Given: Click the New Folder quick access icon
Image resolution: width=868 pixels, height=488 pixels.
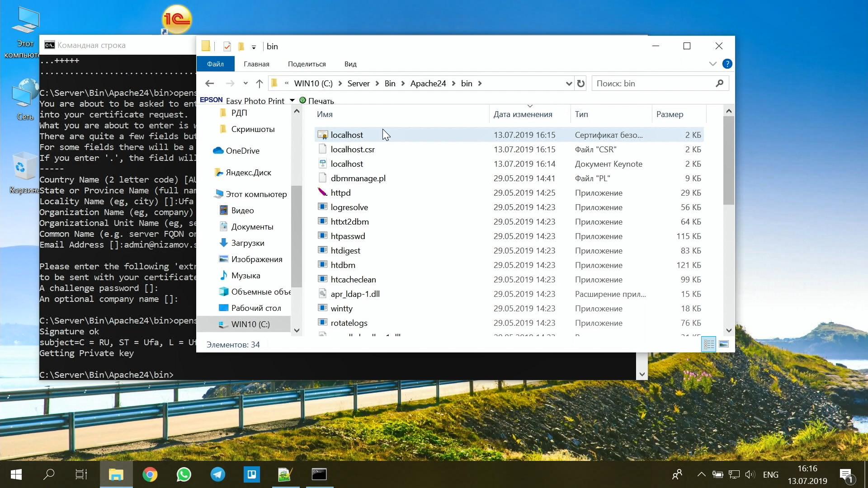Looking at the screenshot, I should (x=241, y=46).
